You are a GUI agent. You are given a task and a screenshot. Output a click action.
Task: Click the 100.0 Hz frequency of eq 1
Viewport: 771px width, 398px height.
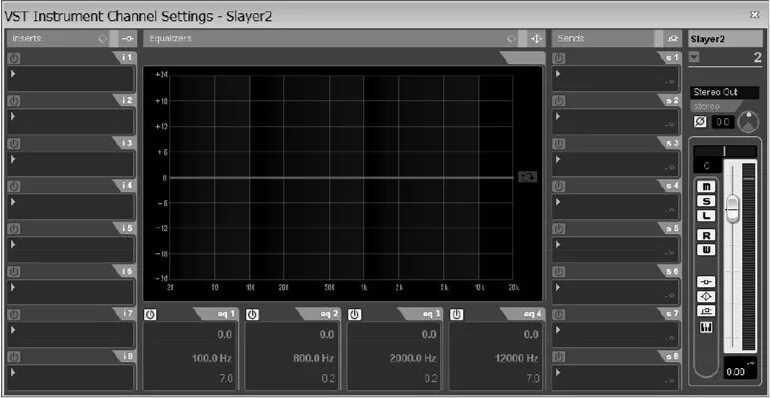pyautogui.click(x=212, y=359)
